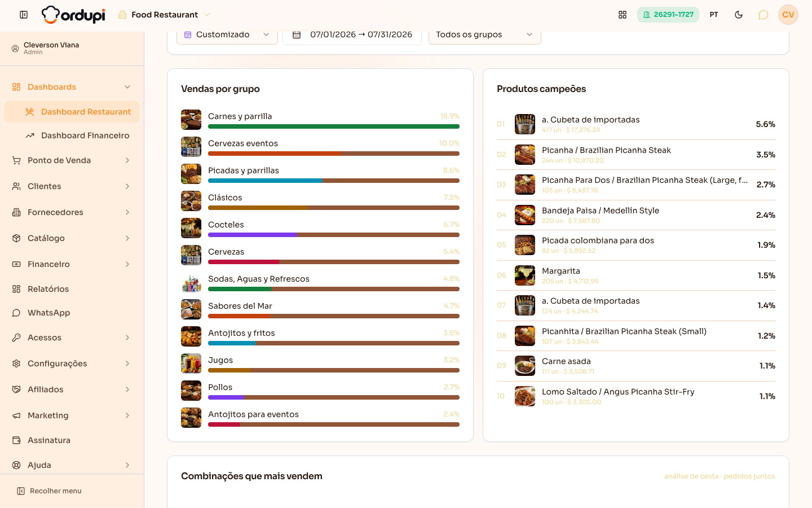Viewport: 812px width, 508px height.
Task: Select the Lomo Saltado / Angus Picanha Stir-Fry row
Action: tap(636, 396)
